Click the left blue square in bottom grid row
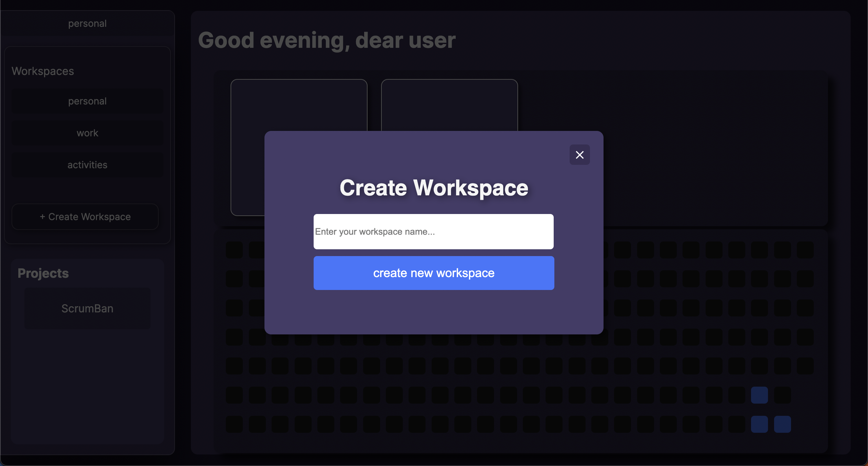The height and width of the screenshot is (466, 868). click(759, 424)
